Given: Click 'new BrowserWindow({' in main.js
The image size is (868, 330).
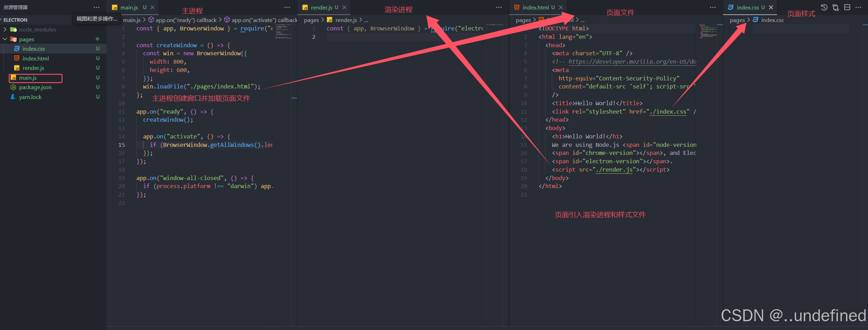Looking at the screenshot, I should [x=215, y=53].
